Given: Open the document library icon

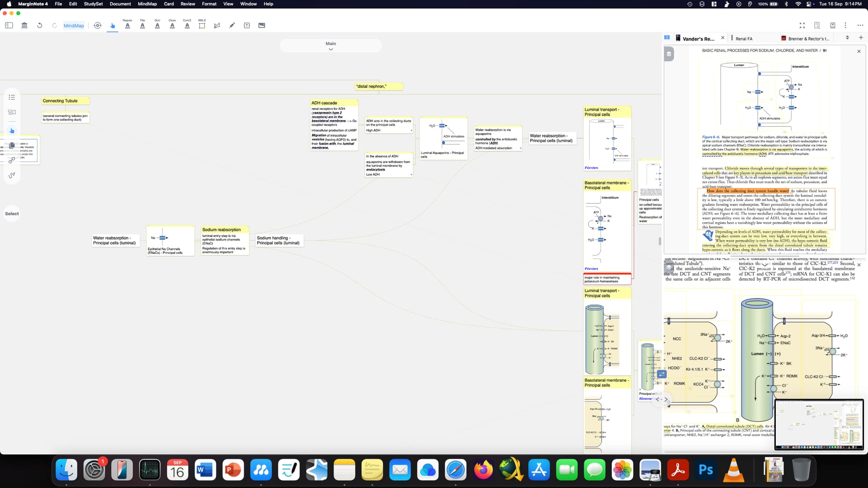Looking at the screenshot, I should pyautogui.click(x=24, y=25).
